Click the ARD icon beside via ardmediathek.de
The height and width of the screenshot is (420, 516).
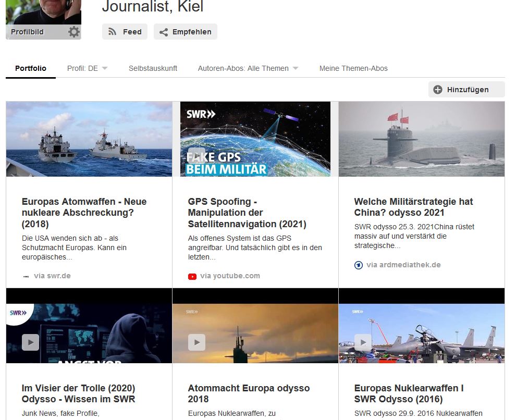[x=358, y=265]
